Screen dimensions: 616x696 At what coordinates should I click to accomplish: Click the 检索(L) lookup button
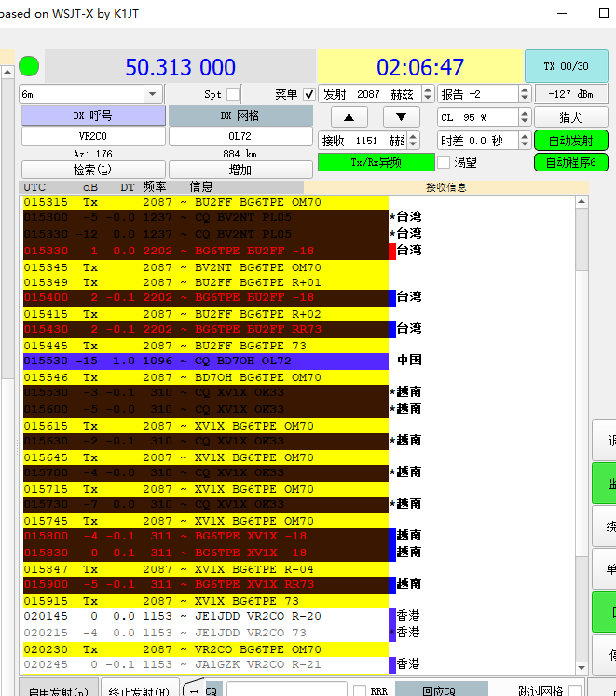point(91,170)
